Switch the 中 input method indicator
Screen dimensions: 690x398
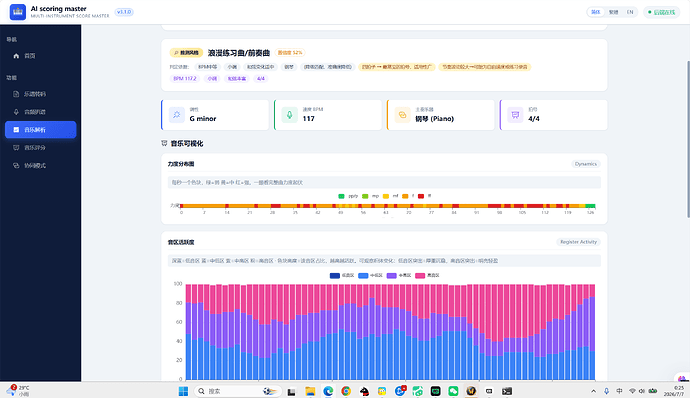620,391
